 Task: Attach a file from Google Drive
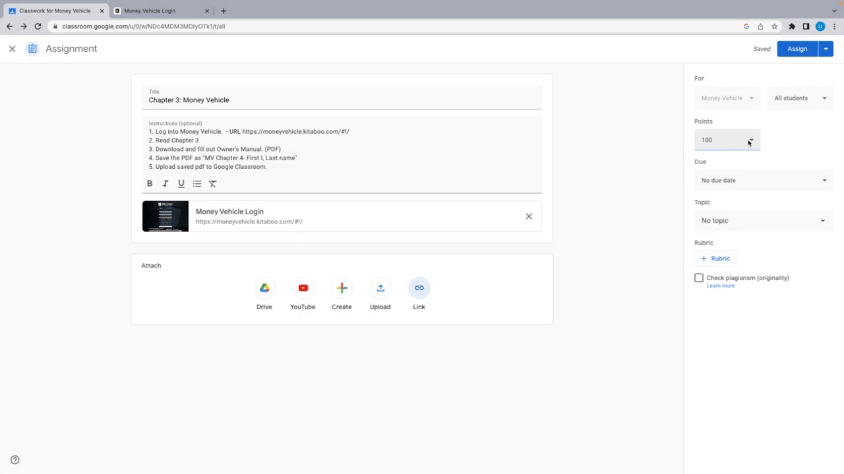(264, 288)
